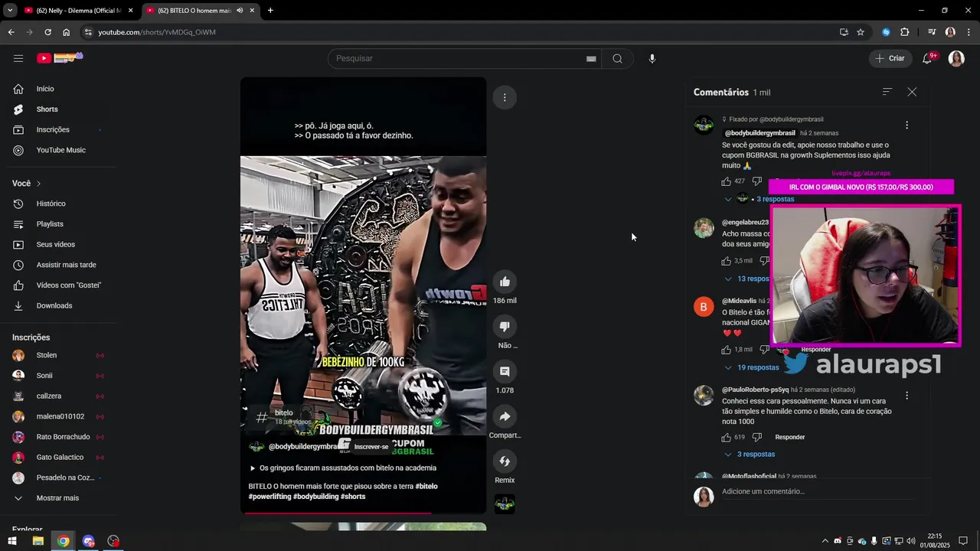The width and height of the screenshot is (980, 551).
Task: Subscribe with Inscrever-se button
Action: (x=371, y=446)
